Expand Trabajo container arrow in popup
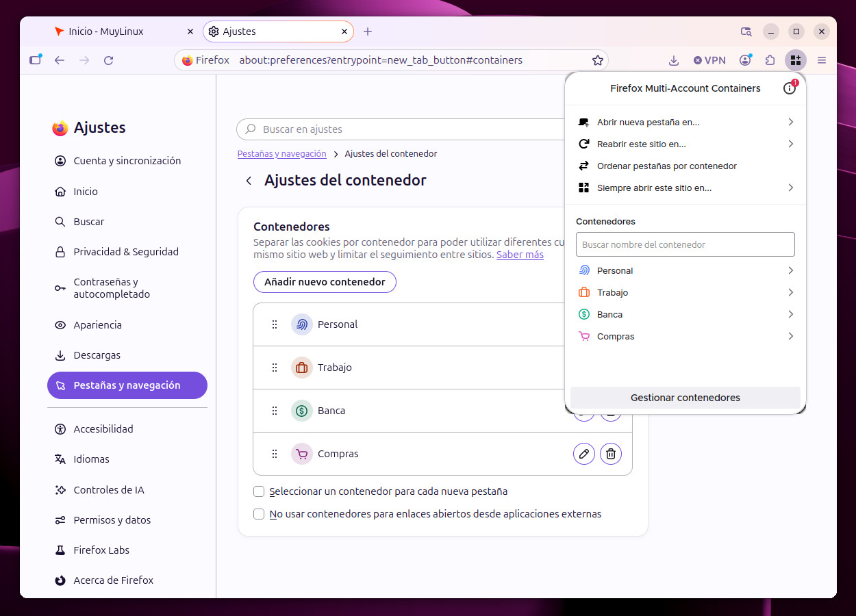 (790, 292)
